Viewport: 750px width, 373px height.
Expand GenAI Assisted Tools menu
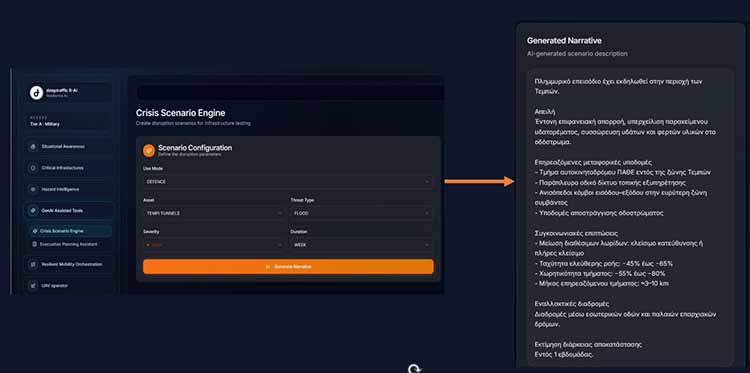[69, 210]
